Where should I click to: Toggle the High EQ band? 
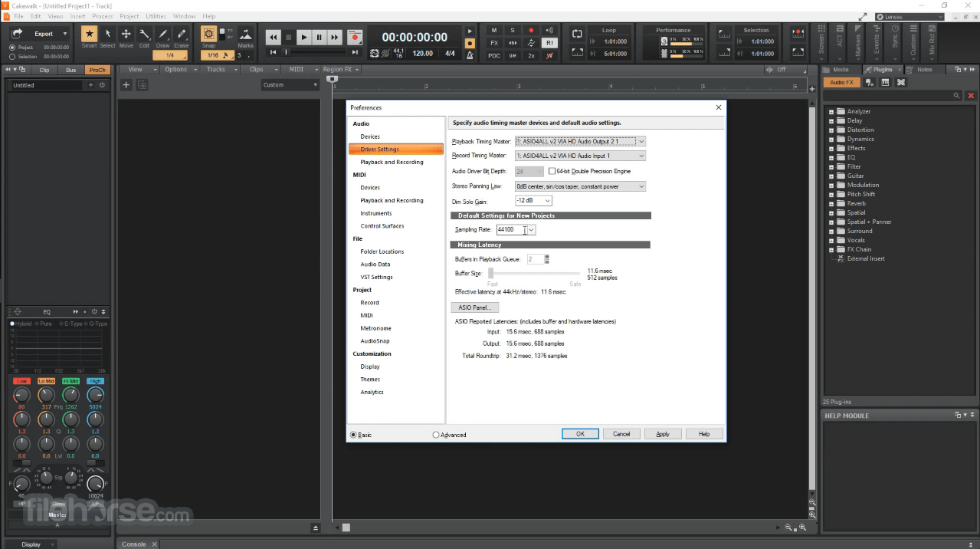pos(95,381)
